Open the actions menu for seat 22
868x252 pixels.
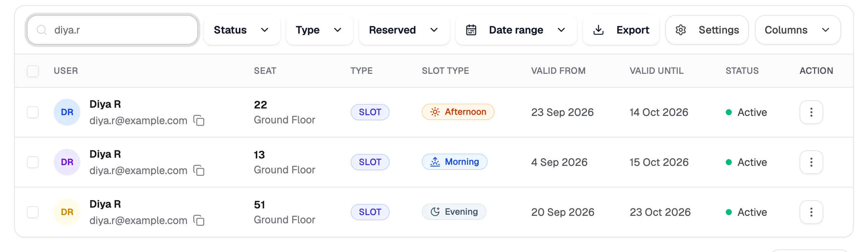point(811,112)
